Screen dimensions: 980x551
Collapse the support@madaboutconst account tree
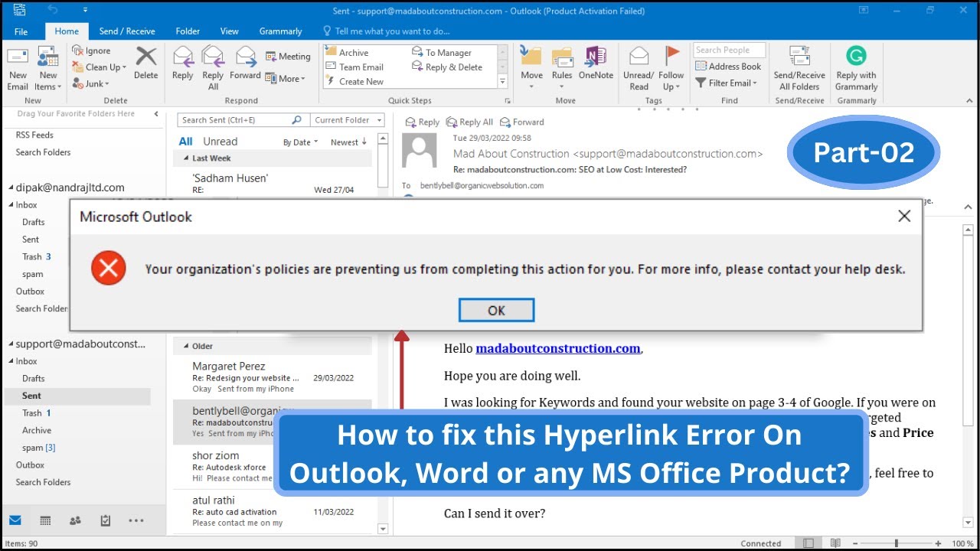tap(11, 344)
